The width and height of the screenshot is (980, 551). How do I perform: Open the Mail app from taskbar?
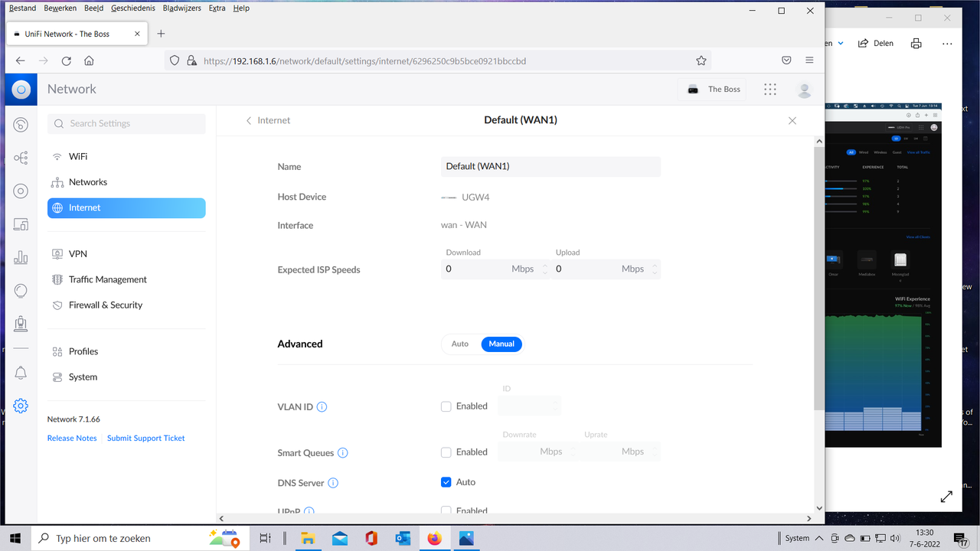click(x=340, y=538)
